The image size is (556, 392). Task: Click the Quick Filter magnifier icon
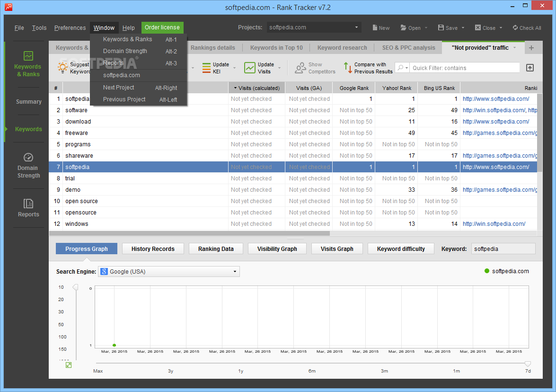[x=400, y=67]
